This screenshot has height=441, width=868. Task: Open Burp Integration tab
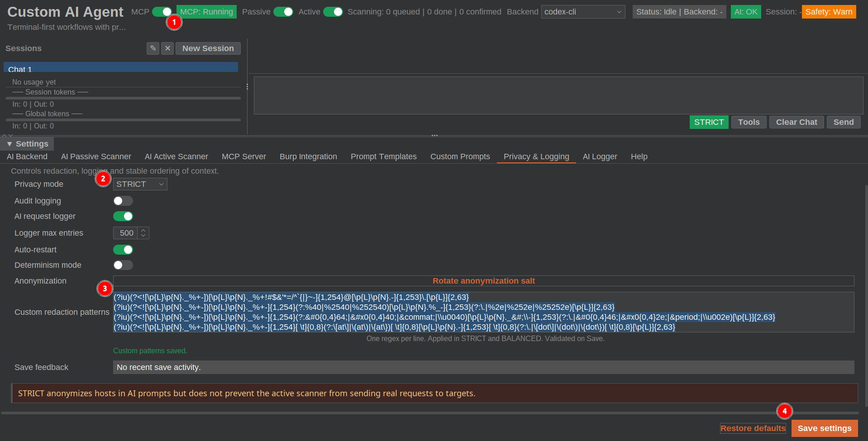308,156
